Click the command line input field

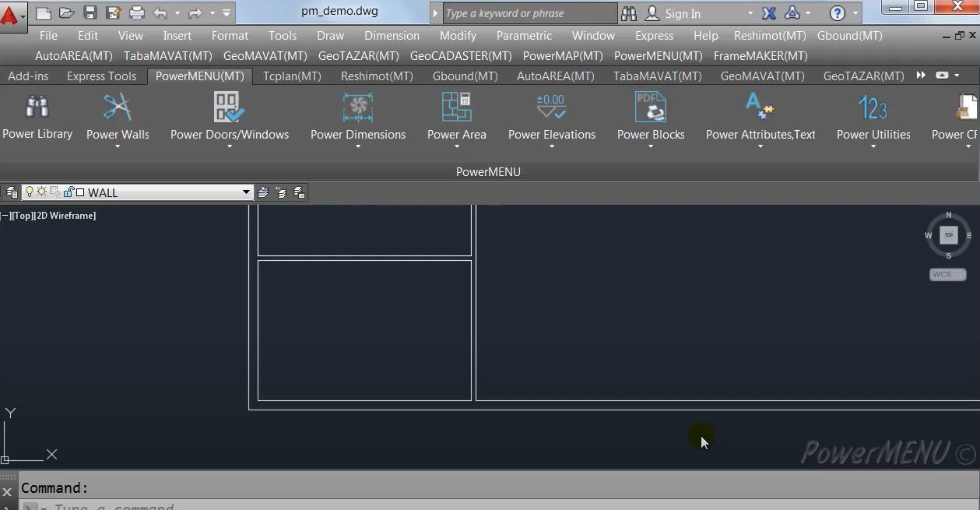coord(498,506)
